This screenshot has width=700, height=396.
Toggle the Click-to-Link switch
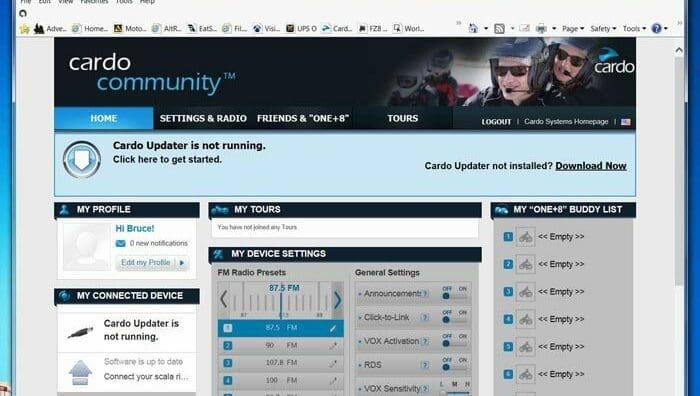[x=454, y=317]
